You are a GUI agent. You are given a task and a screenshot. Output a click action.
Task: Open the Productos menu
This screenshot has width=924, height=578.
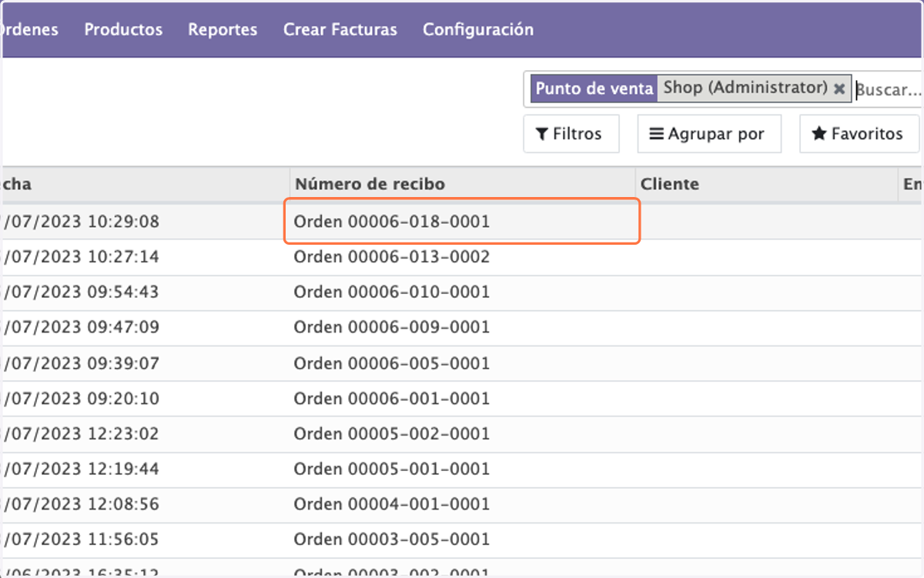[x=123, y=29]
